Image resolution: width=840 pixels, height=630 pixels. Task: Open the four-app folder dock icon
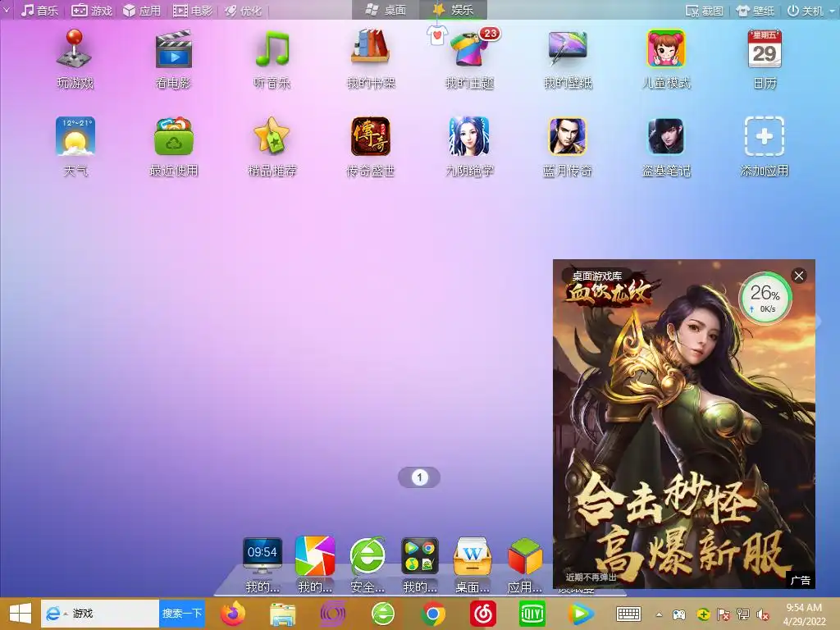click(420, 556)
